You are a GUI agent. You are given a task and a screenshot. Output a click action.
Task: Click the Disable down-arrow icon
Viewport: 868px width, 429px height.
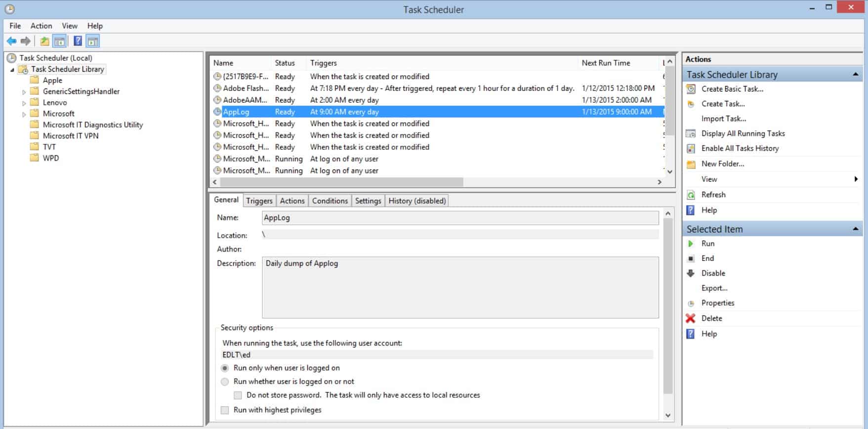(691, 273)
